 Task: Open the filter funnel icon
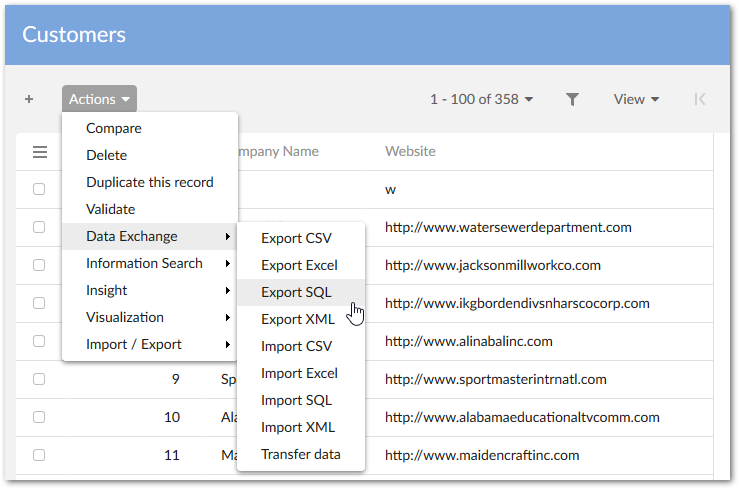click(x=572, y=99)
